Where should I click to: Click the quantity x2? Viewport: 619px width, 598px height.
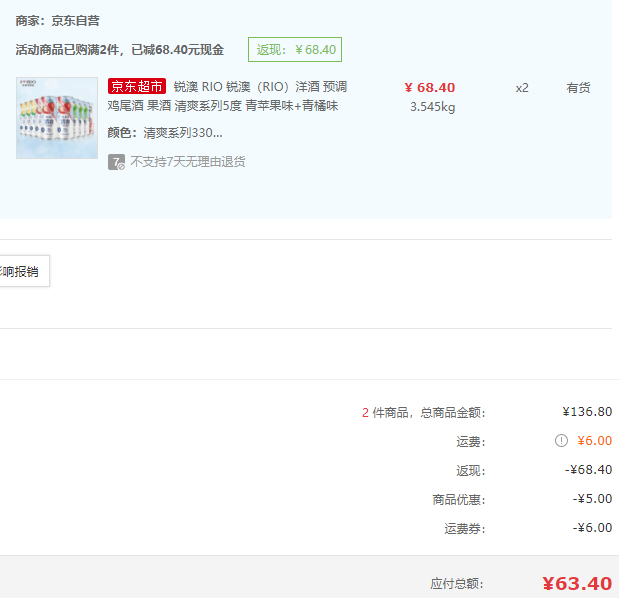pyautogui.click(x=522, y=88)
